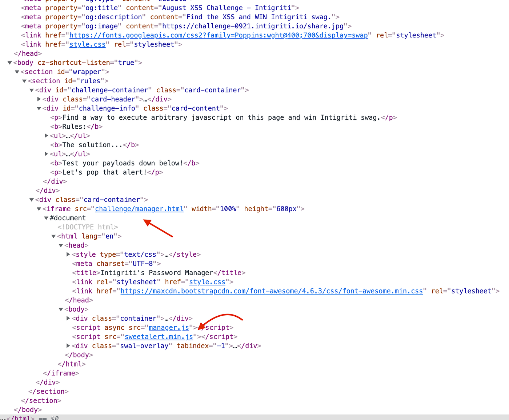Viewport: 509px width, 420px height.
Task: Open the font-awesome.min.css CDN link
Action: click(x=272, y=291)
